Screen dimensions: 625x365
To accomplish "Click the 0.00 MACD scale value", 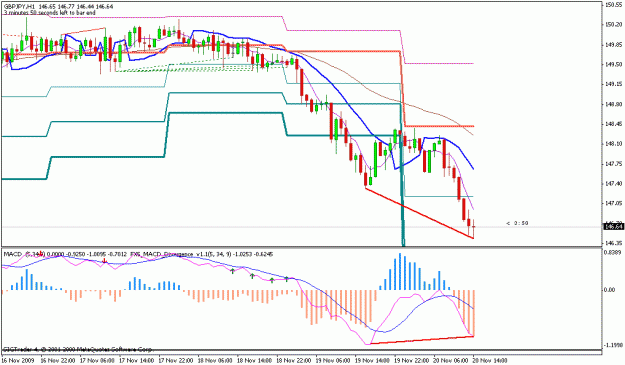I will pyautogui.click(x=610, y=290).
